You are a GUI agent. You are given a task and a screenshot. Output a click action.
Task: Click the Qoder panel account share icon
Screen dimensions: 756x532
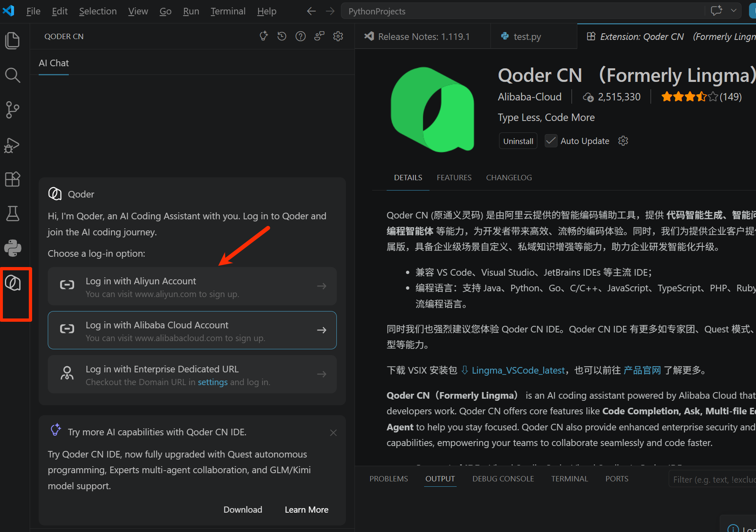point(320,36)
